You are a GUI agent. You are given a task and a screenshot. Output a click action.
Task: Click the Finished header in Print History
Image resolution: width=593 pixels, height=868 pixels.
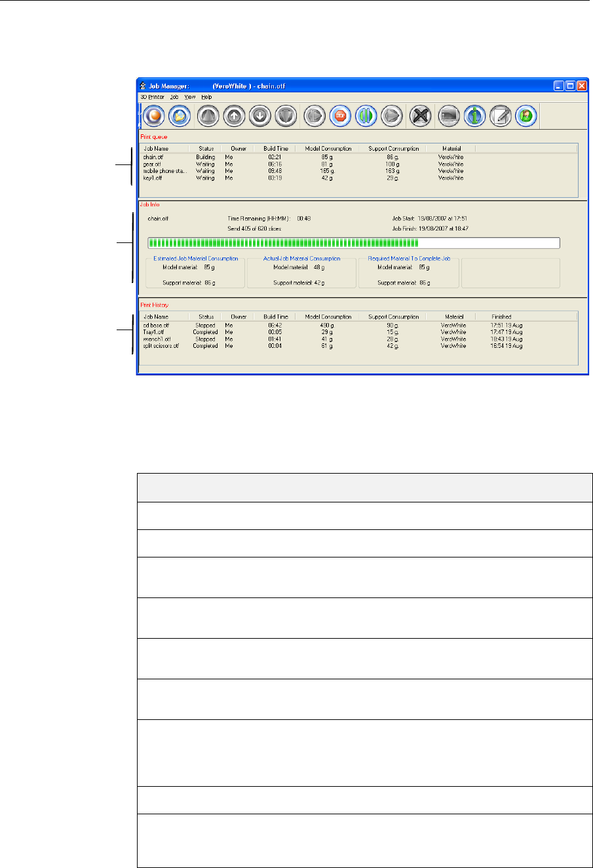pos(501,316)
